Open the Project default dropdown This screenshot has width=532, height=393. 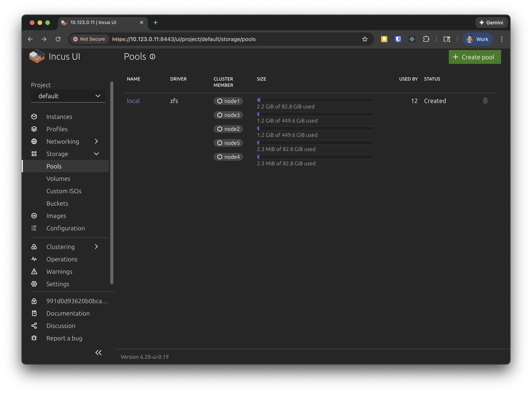pos(68,96)
